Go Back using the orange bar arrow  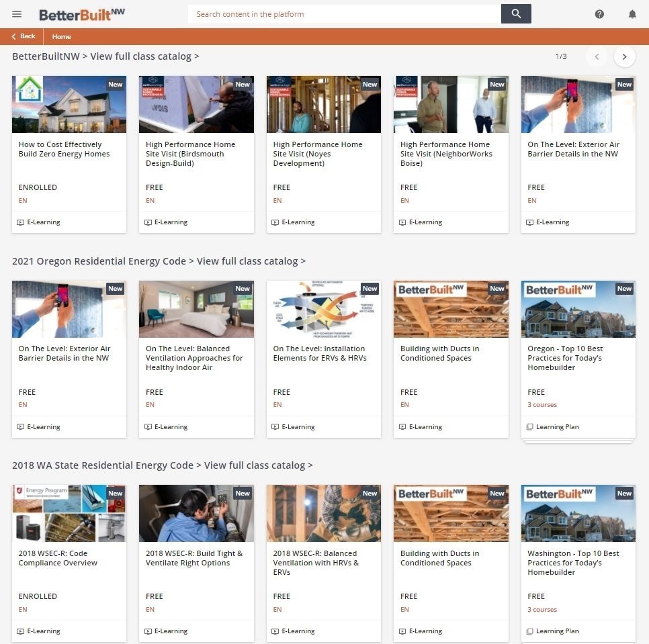coord(23,36)
